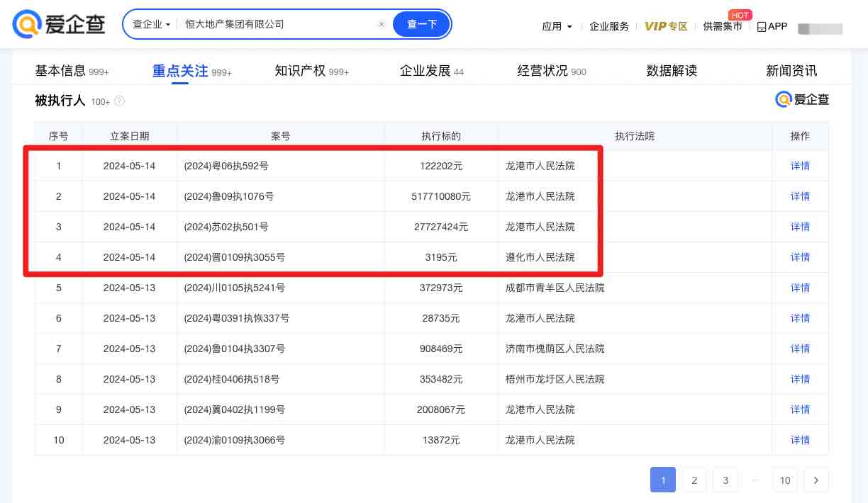Open 企业服务 in the top navigation

(x=609, y=26)
